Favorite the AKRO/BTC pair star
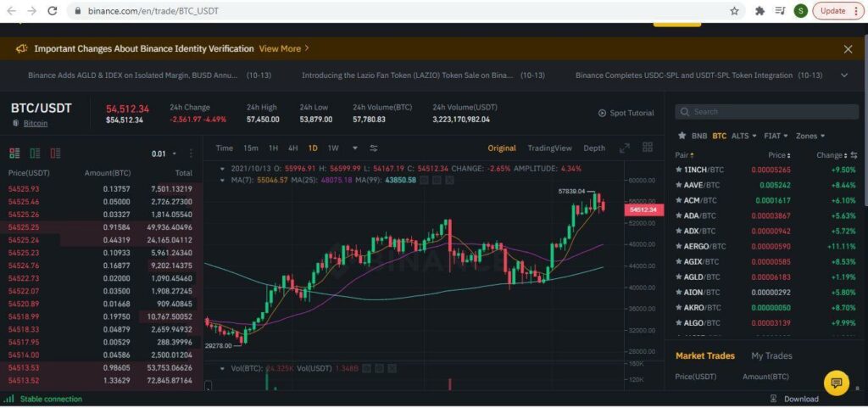Image resolution: width=868 pixels, height=408 pixels. [679, 307]
